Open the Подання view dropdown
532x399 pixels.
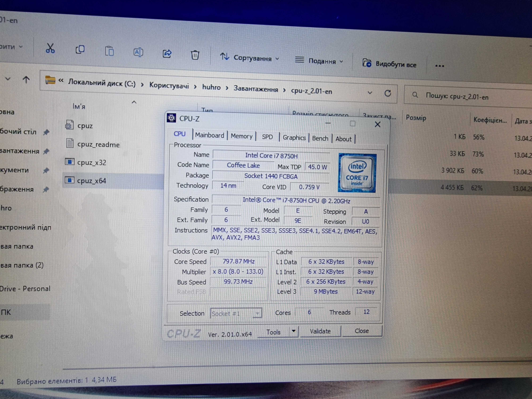tap(319, 61)
